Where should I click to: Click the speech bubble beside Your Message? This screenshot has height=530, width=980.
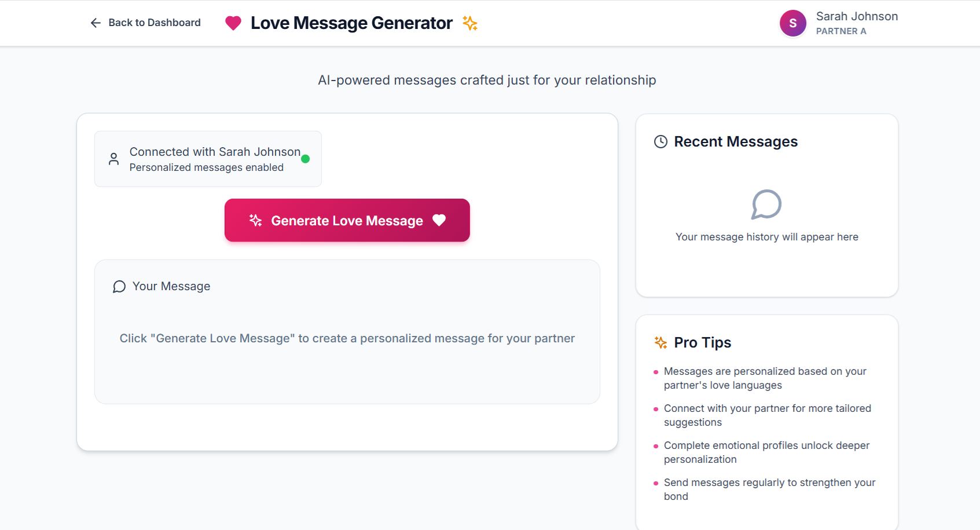pos(119,287)
